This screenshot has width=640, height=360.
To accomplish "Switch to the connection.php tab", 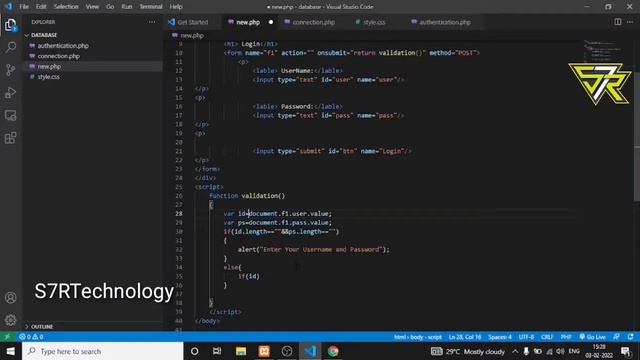I will point(313,22).
